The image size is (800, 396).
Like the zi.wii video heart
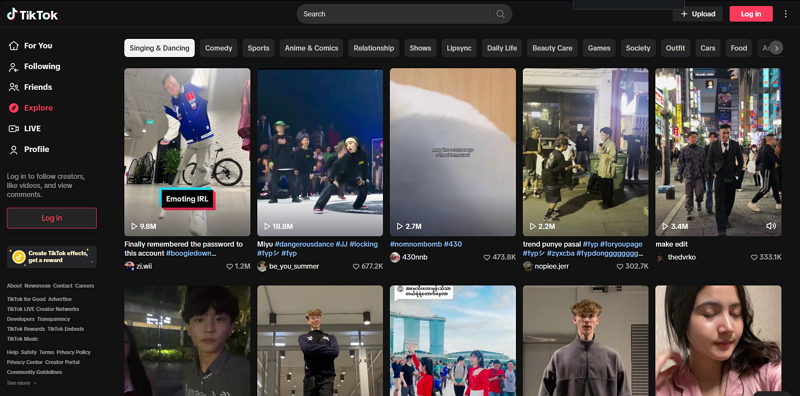coord(230,266)
